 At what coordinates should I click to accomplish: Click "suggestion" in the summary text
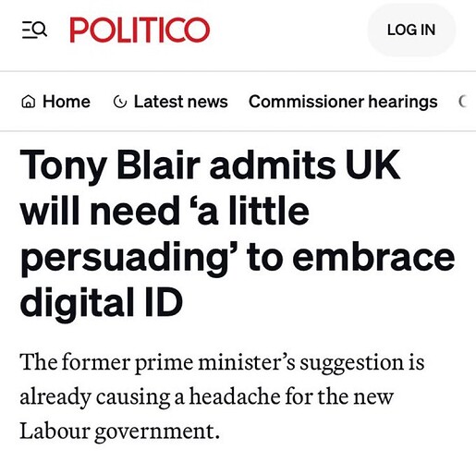pos(351,363)
